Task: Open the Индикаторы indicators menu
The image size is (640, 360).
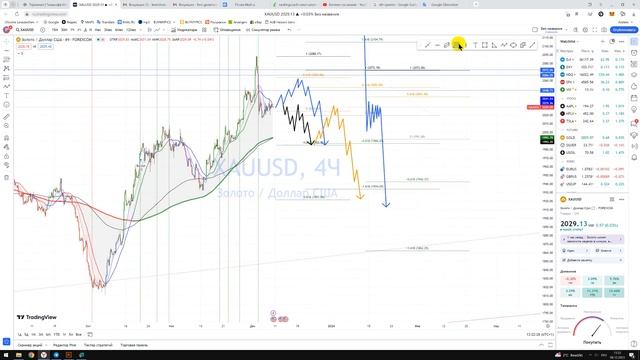Action: (184, 30)
